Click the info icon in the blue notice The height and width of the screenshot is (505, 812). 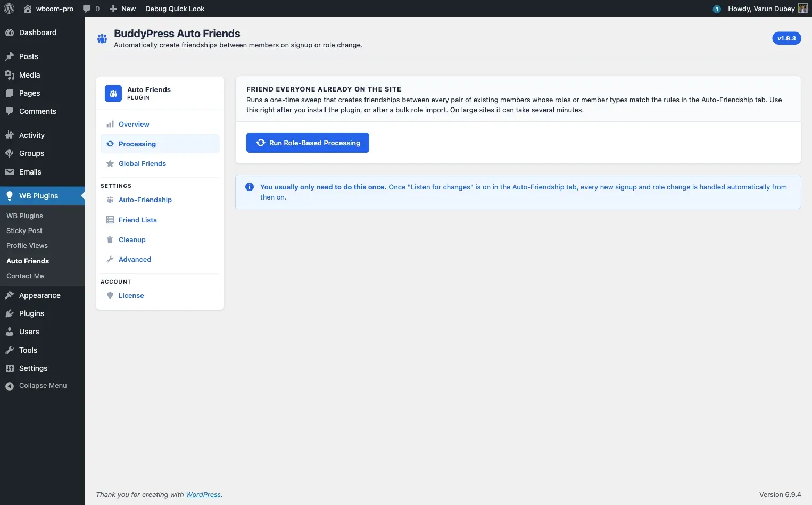click(249, 187)
